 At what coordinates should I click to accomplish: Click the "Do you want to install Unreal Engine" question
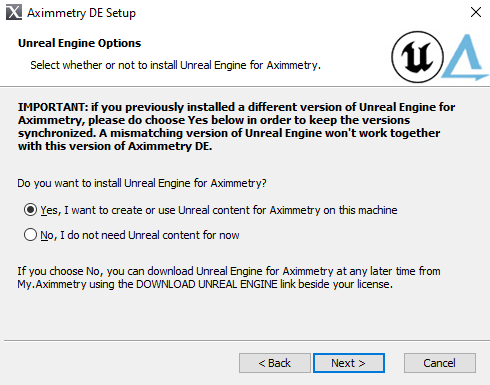142,183
